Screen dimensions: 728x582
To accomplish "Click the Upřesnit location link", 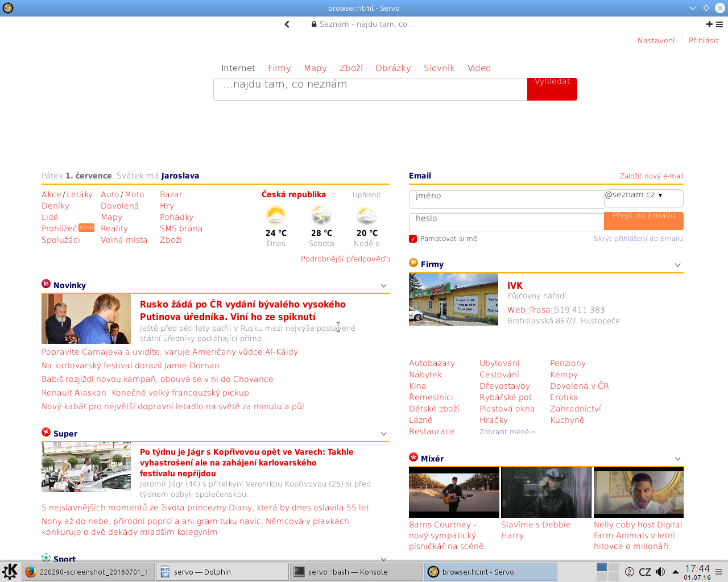I will click(x=366, y=195).
